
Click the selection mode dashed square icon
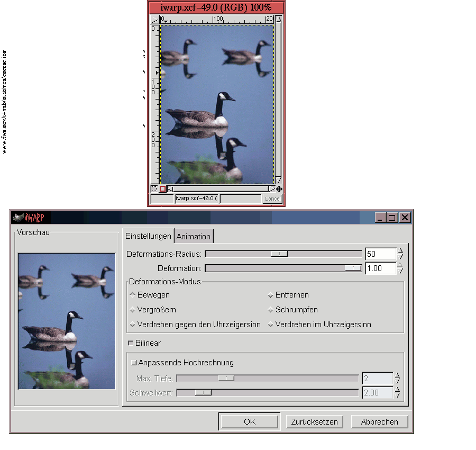[154, 188]
